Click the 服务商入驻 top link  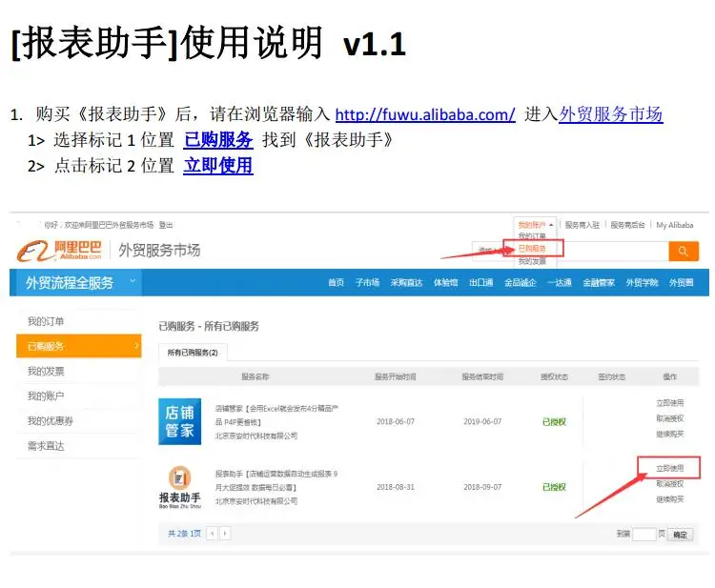click(x=582, y=225)
